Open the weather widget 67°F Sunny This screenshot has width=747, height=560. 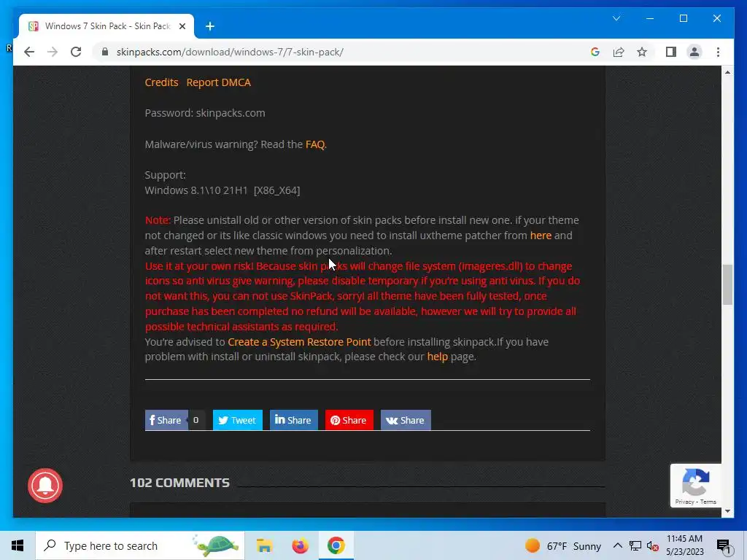(x=563, y=545)
